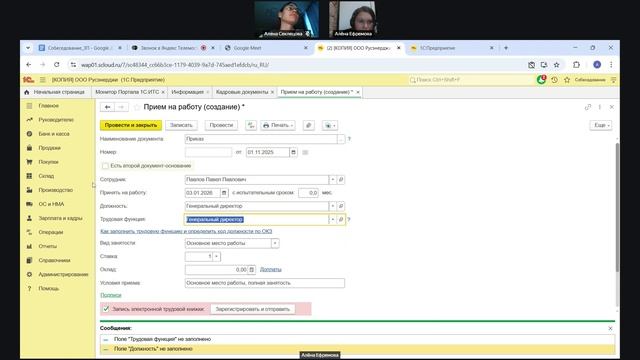Enable Есть второй документ-основание checkbox
Viewport: 640px width, 360px height.
pos(105,166)
